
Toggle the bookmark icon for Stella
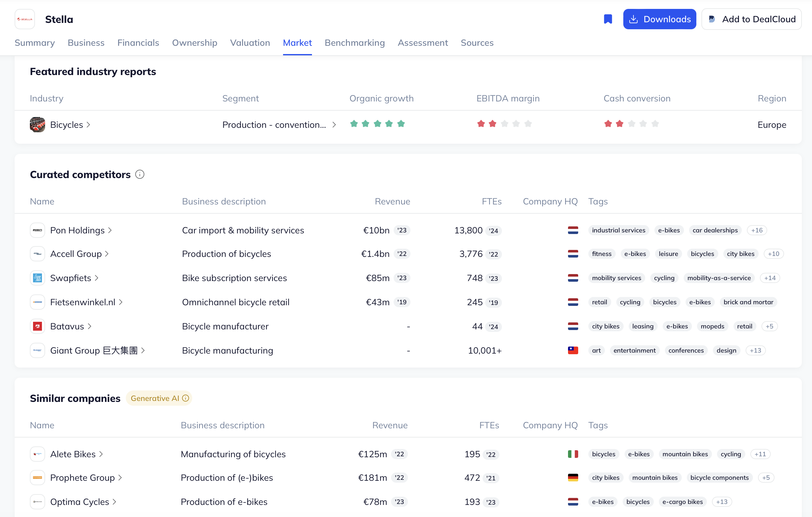tap(608, 19)
